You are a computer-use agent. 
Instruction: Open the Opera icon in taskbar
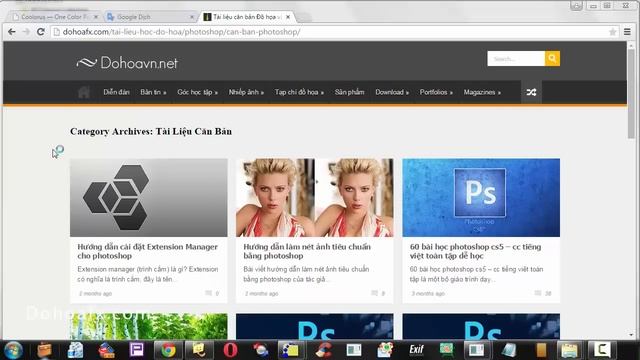point(230,350)
